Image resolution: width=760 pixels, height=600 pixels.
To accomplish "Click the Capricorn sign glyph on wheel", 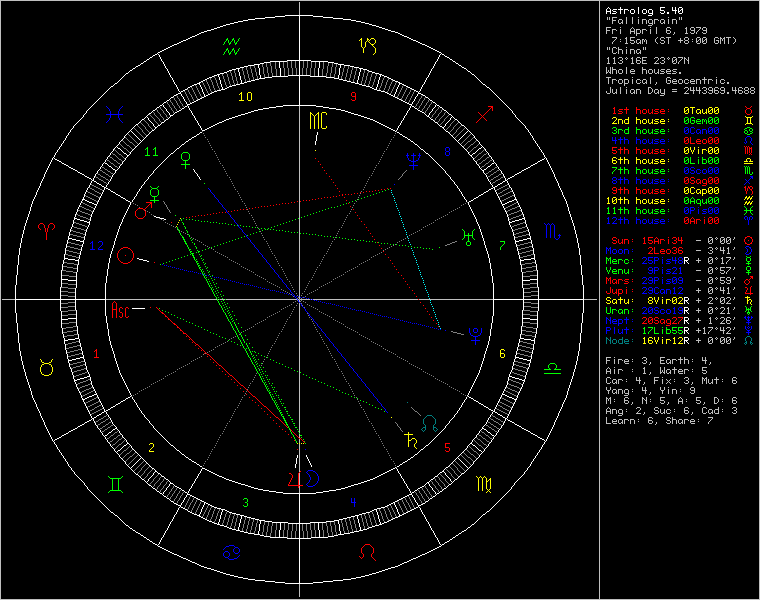I will pos(367,46).
